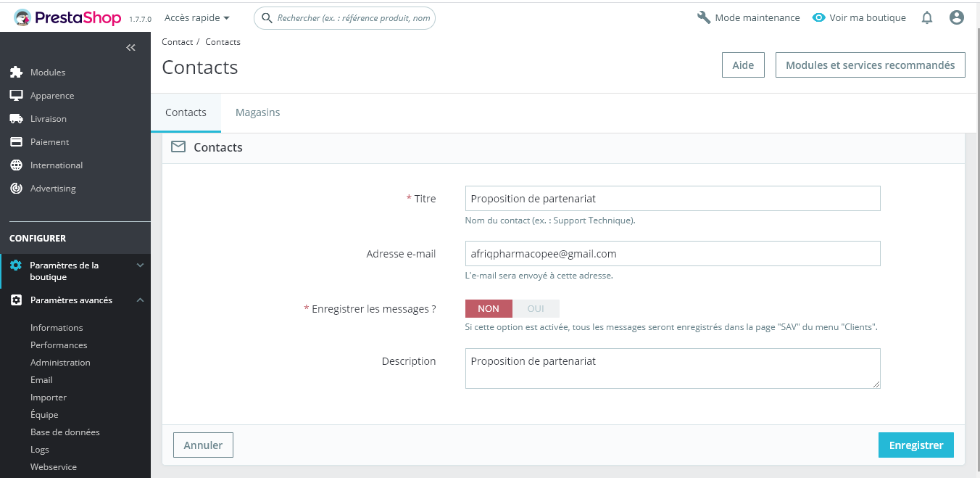Click the Contact breadcrumb link
The height and width of the screenshot is (478, 980).
(178, 42)
